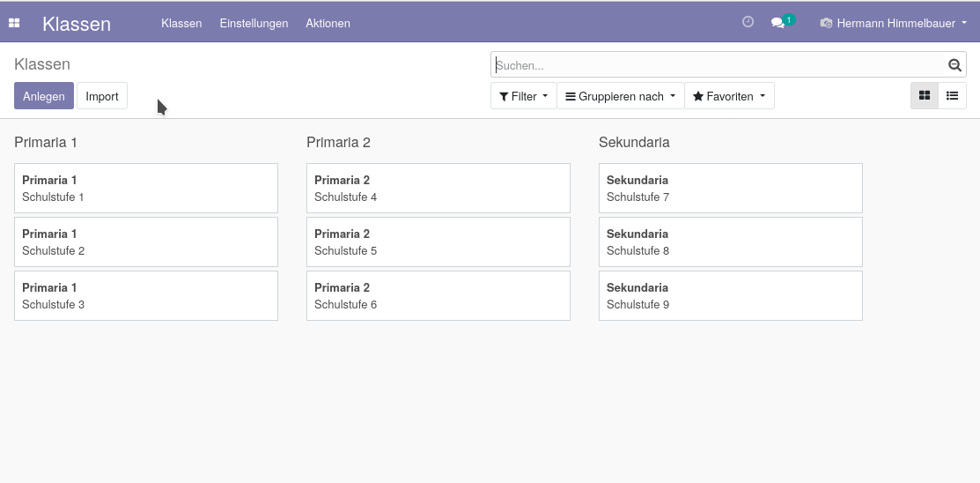Open the activities clock icon

pos(748,22)
